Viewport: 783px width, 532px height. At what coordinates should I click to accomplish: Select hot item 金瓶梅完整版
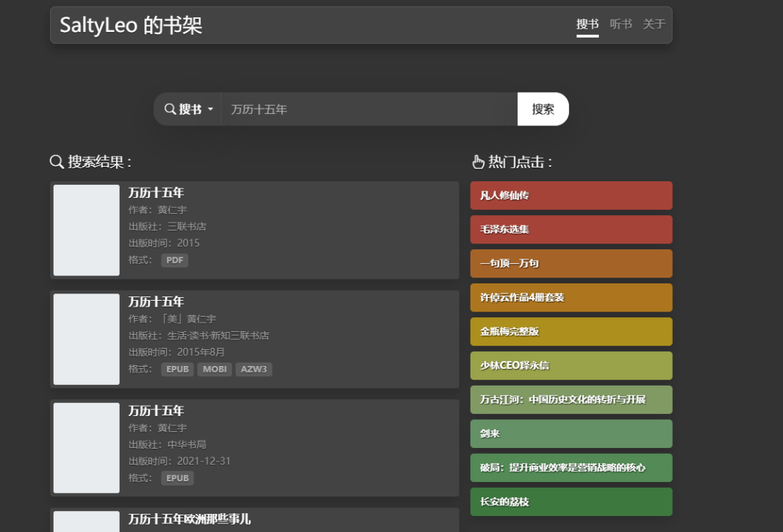pyautogui.click(x=571, y=332)
